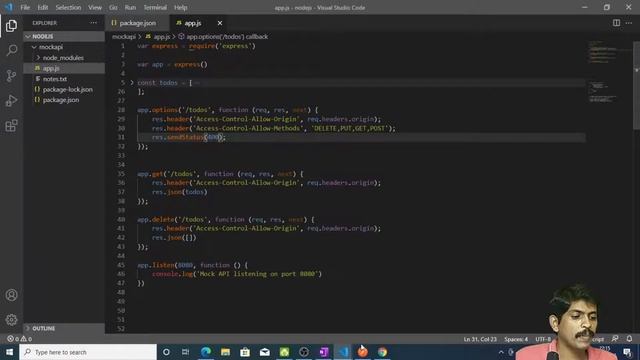Split the editor to the right
The height and width of the screenshot is (360, 640).
coord(616,23)
